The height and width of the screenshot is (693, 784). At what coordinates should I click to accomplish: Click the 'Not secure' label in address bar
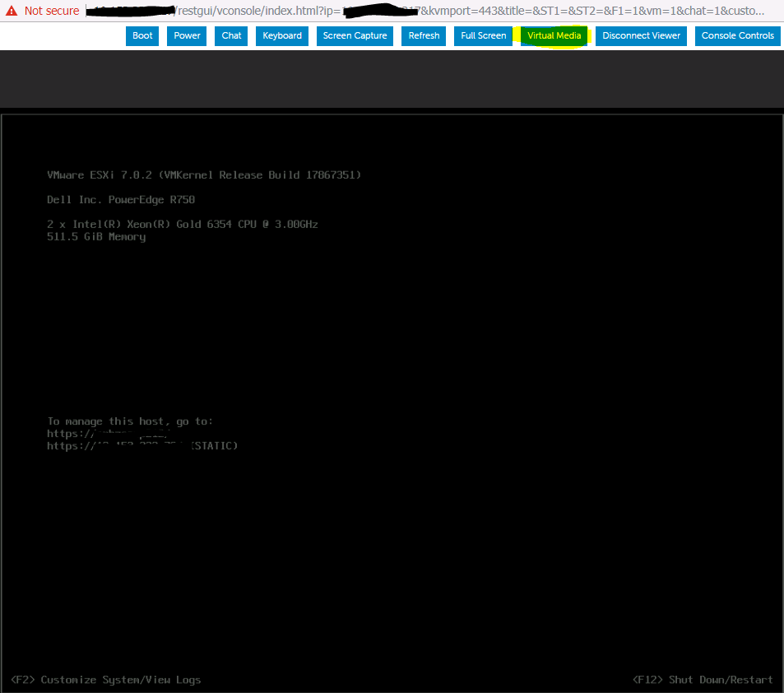tap(52, 11)
